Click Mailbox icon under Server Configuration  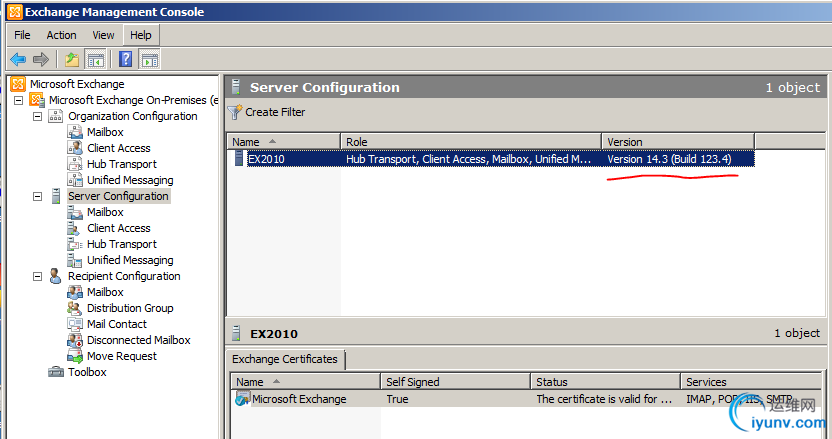click(75, 212)
